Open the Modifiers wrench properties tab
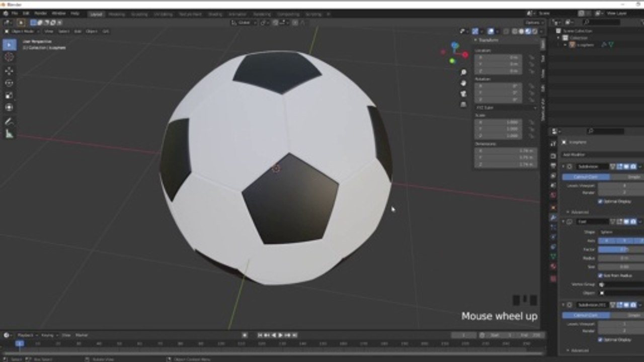The image size is (644, 362). pyautogui.click(x=553, y=218)
